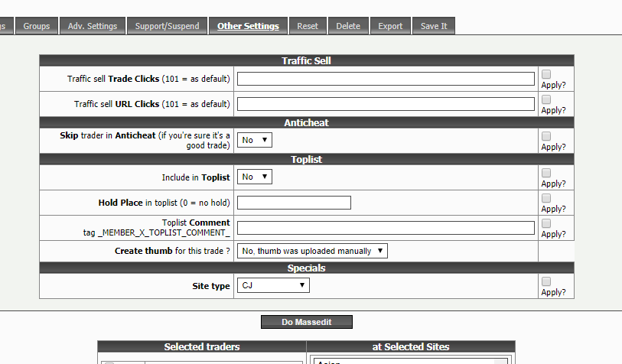Open Include in Toplist dropdown
The height and width of the screenshot is (364, 622).
[255, 177]
